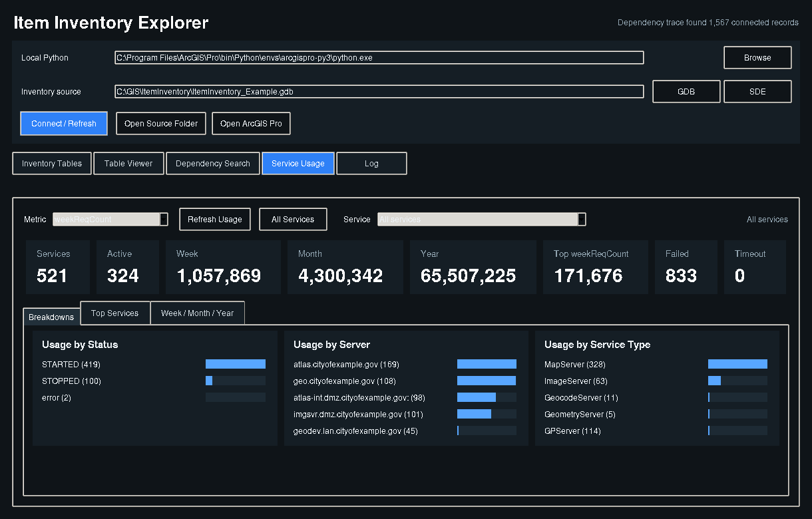This screenshot has width=812, height=519.
Task: Click the 'Usage by Service Type' heading
Action: (597, 345)
